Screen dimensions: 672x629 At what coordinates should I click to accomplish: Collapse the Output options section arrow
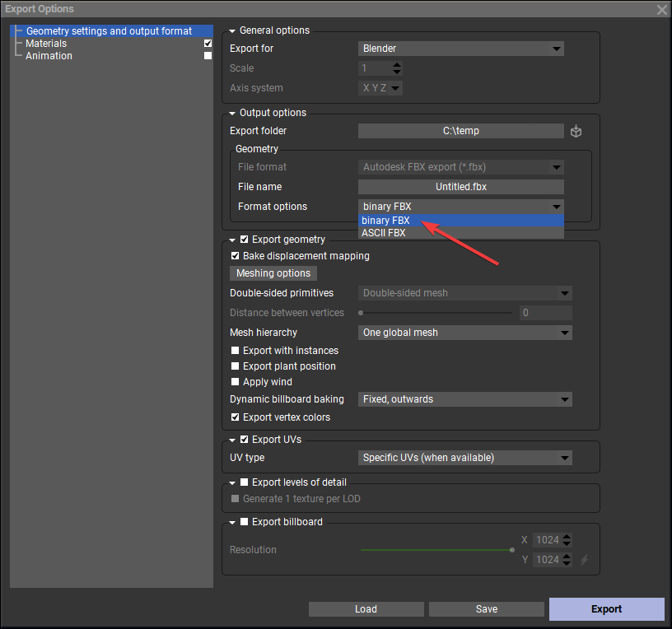click(x=232, y=113)
